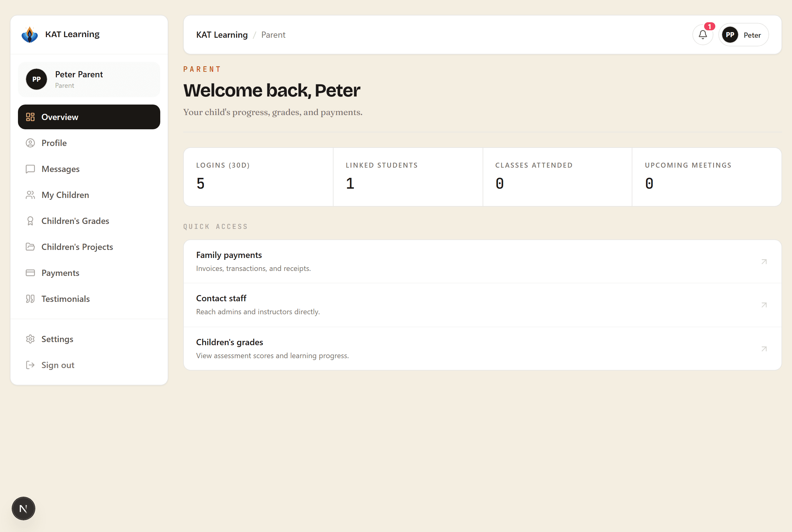Click the Linked Students stat card

click(x=408, y=177)
